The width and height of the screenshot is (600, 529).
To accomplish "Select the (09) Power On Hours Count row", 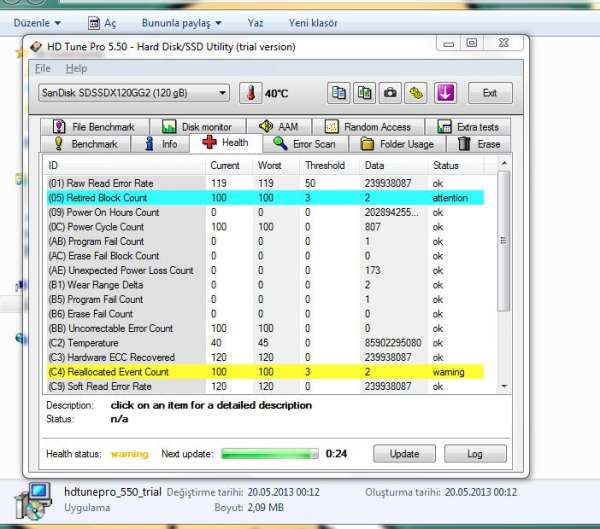I will point(264,212).
